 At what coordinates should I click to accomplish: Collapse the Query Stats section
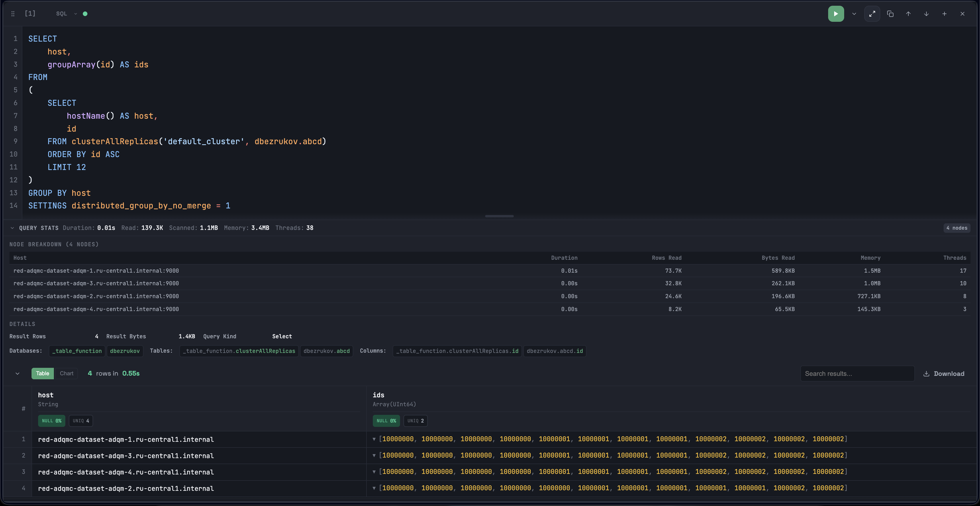pos(12,228)
